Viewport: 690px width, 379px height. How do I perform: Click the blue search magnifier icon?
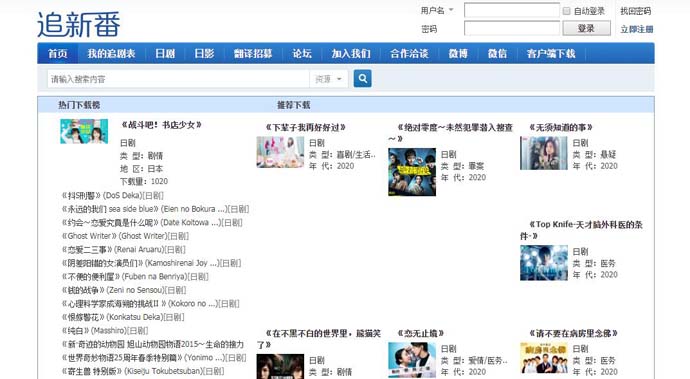(x=363, y=78)
